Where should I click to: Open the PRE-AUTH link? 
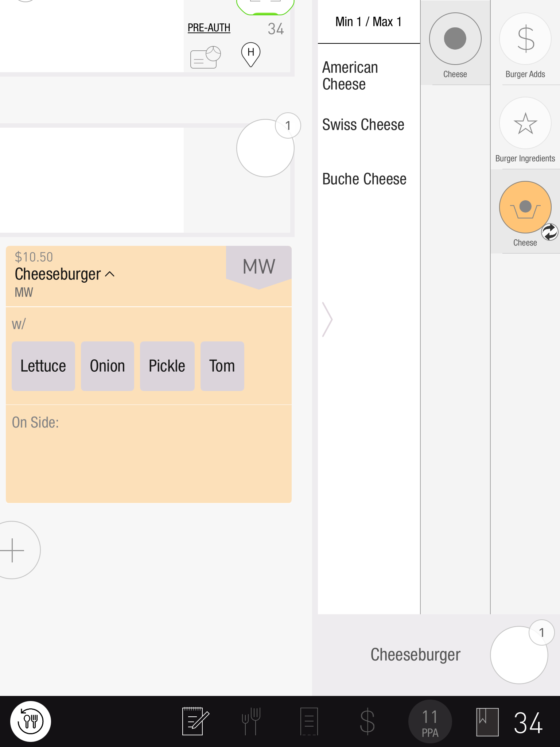click(209, 28)
